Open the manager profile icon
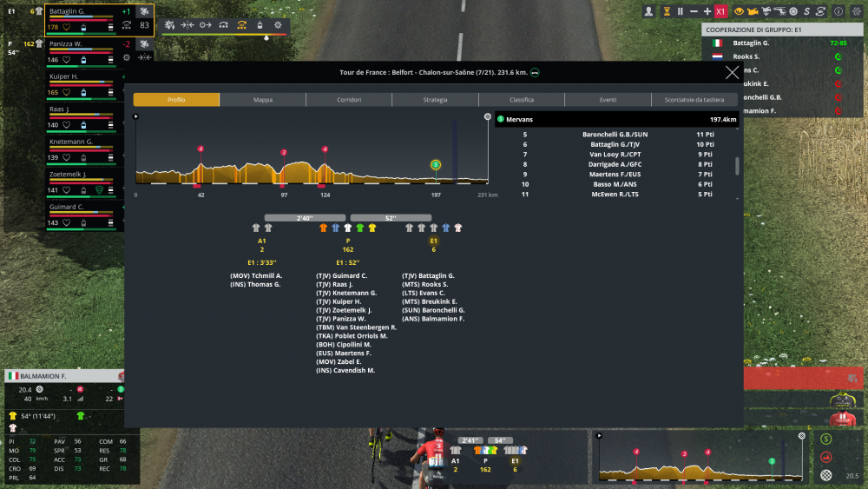 (648, 11)
